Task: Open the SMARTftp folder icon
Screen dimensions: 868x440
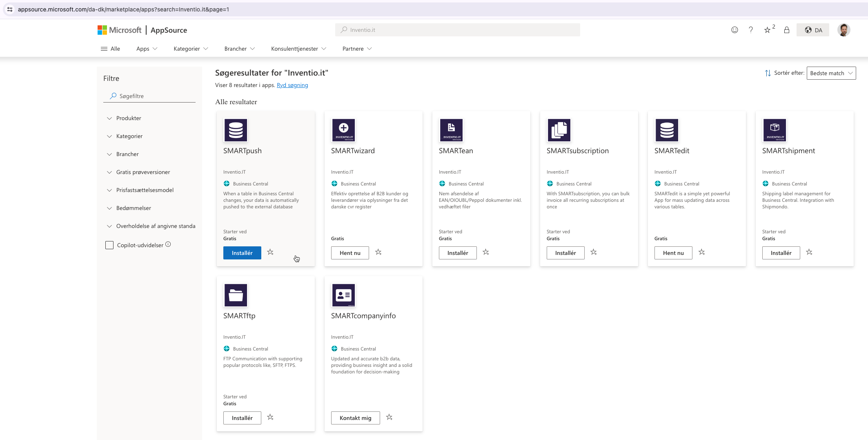Action: click(x=236, y=295)
